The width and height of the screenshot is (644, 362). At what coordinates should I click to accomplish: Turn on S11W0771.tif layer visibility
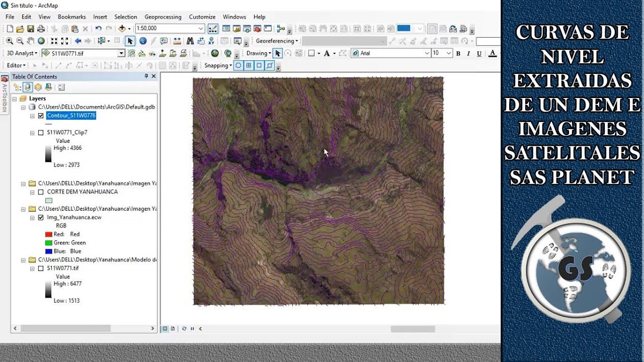point(41,268)
